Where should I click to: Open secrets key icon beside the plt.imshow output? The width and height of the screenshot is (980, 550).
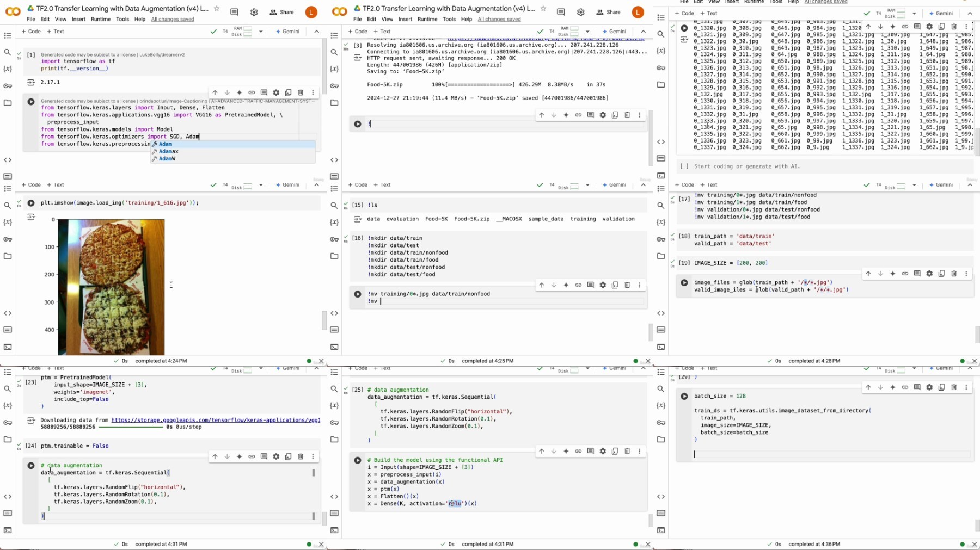tap(8, 239)
